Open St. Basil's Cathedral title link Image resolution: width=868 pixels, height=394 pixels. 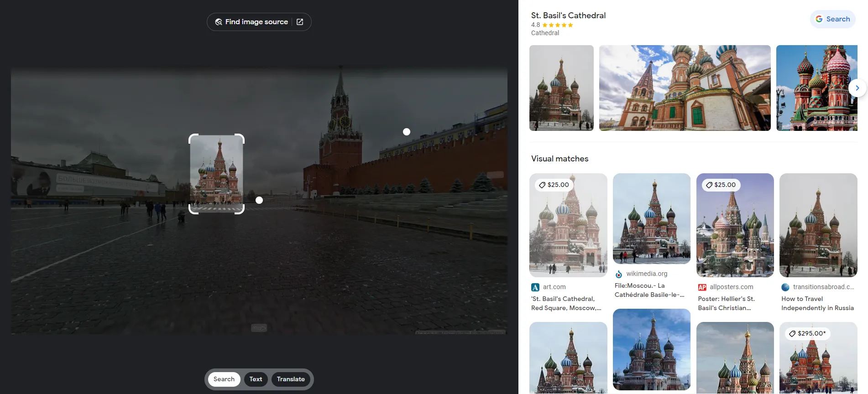568,16
